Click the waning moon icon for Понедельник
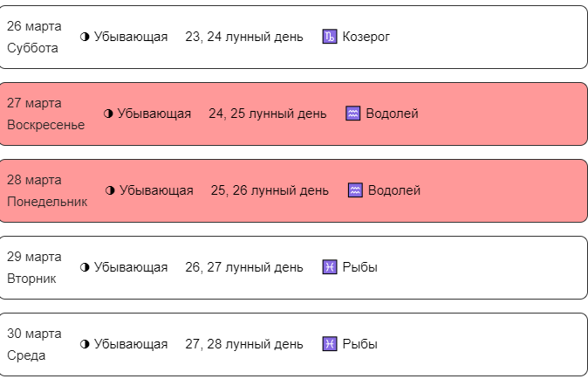588x379 pixels. click(x=111, y=190)
